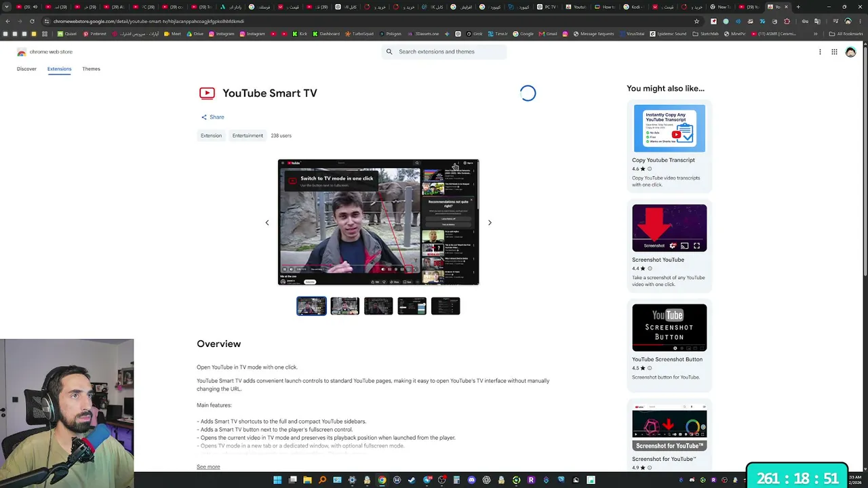Image resolution: width=868 pixels, height=488 pixels.
Task: Open the Windows Start menu
Action: [277, 480]
